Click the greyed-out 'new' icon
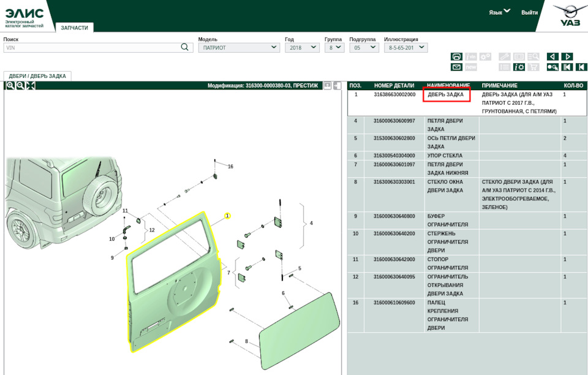This screenshot has width=588, height=375. pos(470,67)
